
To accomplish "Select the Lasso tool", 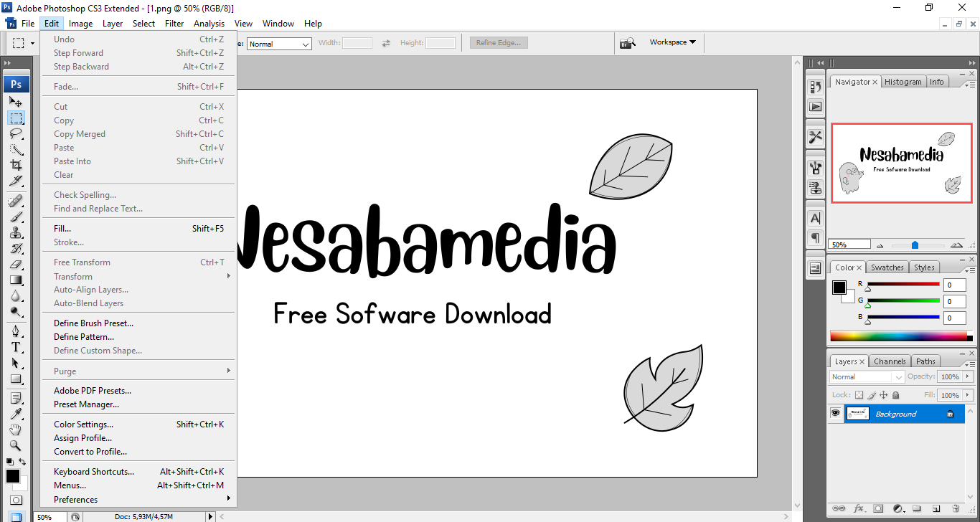I will pyautogui.click(x=16, y=133).
